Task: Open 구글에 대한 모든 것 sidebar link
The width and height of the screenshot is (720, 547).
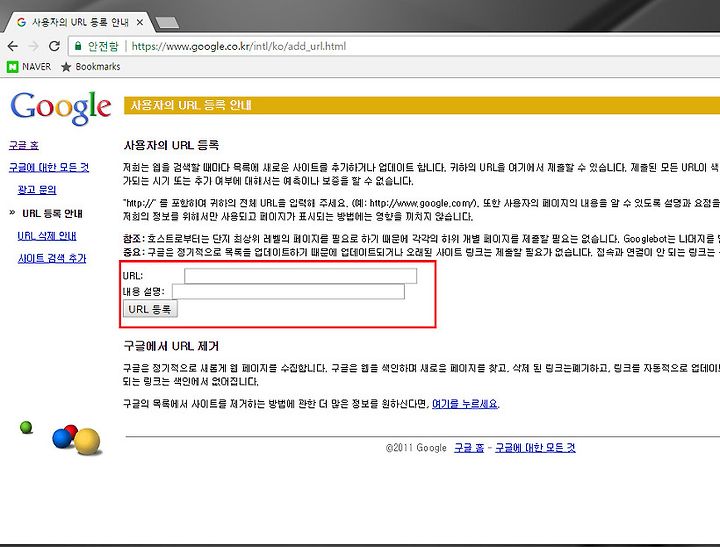Action: (49, 167)
